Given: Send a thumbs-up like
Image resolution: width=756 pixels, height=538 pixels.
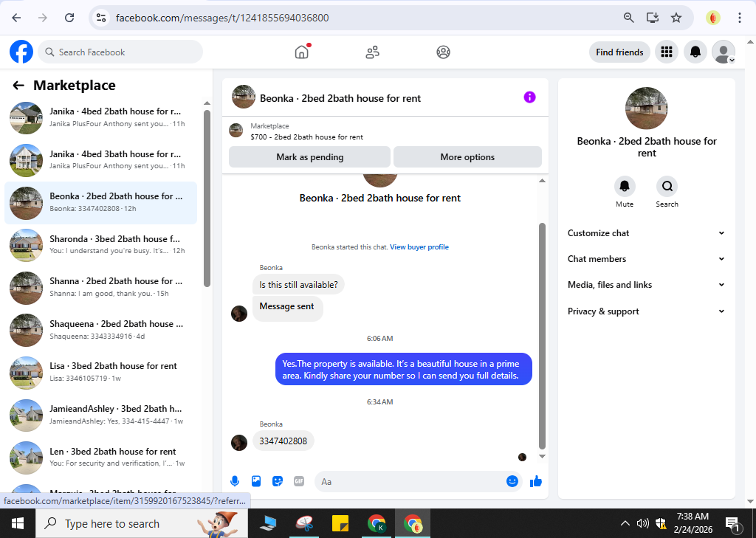Looking at the screenshot, I should [x=536, y=481].
